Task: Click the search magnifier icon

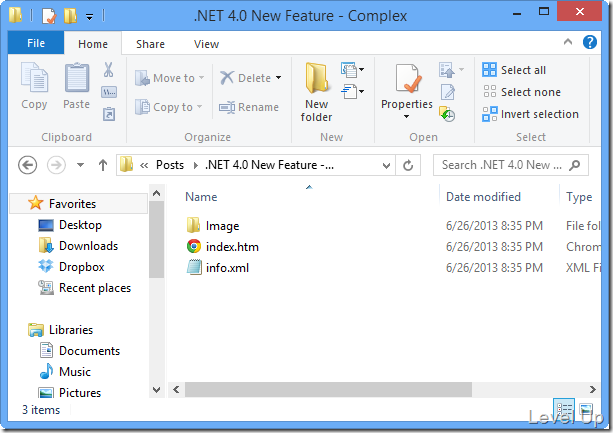Action: [574, 165]
